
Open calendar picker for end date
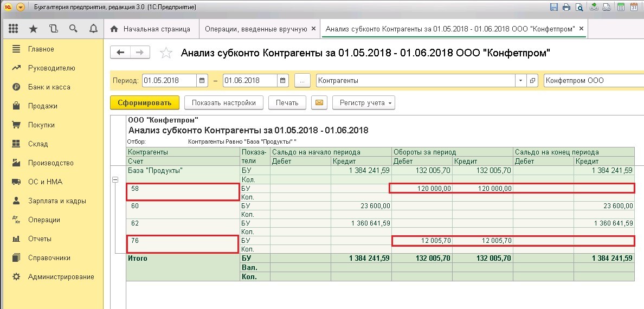(x=282, y=81)
